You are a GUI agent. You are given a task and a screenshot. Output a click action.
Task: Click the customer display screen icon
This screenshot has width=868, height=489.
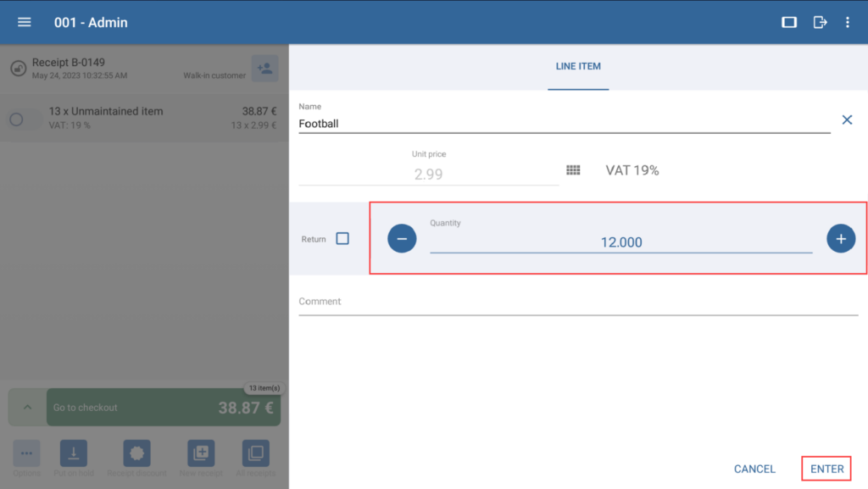788,22
